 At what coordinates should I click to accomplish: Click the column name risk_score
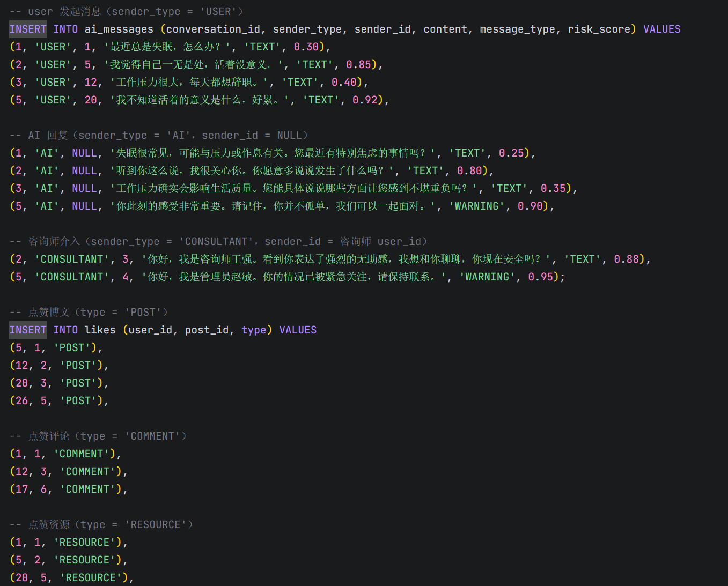(599, 29)
